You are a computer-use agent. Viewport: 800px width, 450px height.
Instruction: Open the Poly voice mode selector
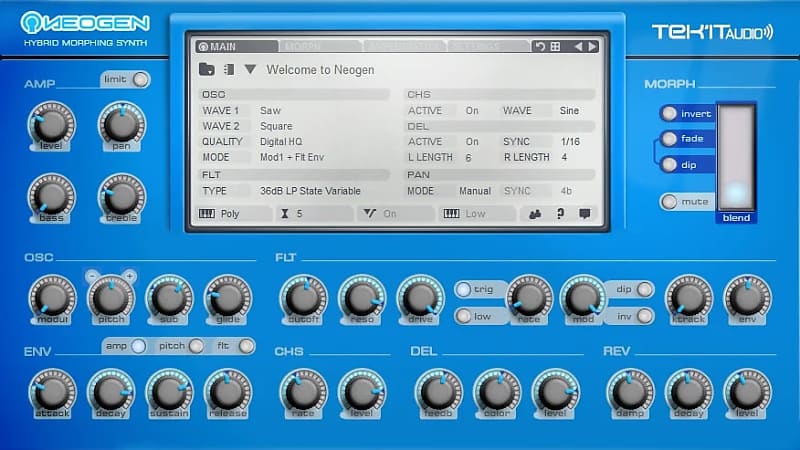click(x=235, y=213)
